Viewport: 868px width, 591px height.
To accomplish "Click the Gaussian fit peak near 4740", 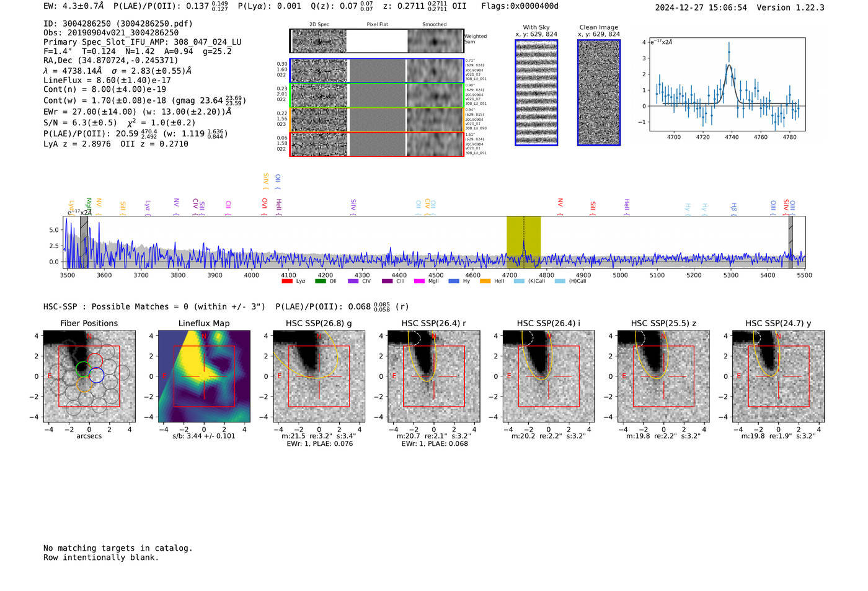I will 729,65.
